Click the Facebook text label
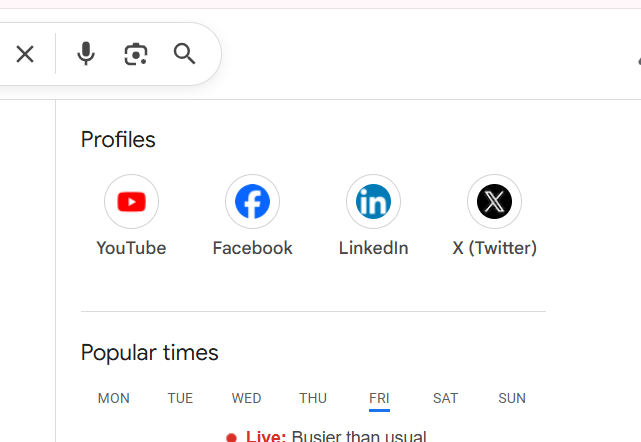The width and height of the screenshot is (641, 442). pyautogui.click(x=252, y=248)
